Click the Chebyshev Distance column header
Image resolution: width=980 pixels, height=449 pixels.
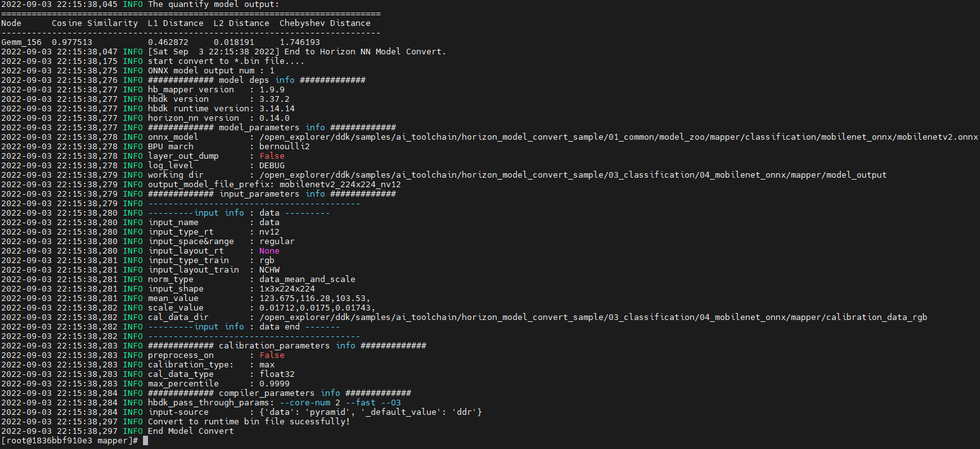[325, 23]
